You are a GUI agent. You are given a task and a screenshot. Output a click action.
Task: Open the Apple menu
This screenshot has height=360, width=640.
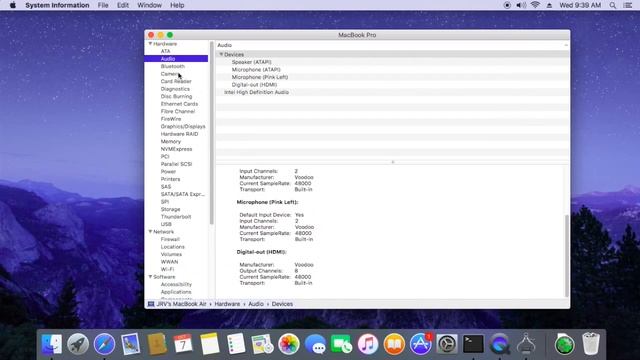click(x=13, y=5)
